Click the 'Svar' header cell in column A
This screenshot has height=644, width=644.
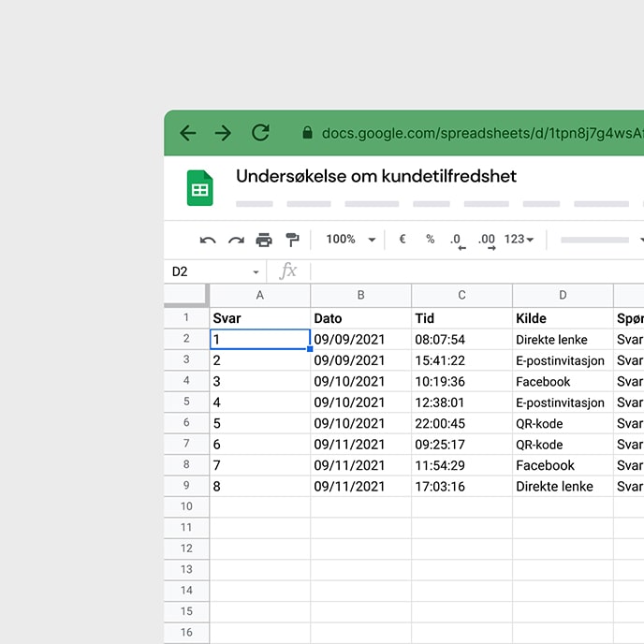(260, 318)
